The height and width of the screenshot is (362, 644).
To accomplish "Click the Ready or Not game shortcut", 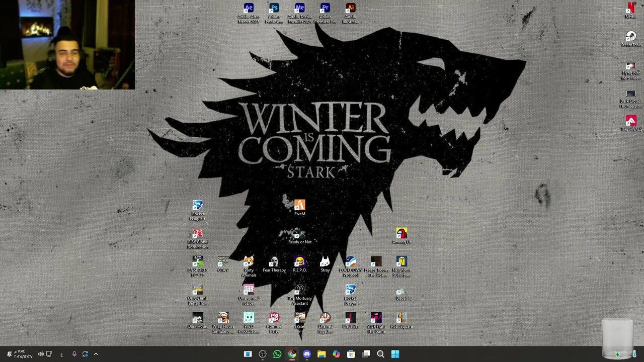I will point(300,236).
